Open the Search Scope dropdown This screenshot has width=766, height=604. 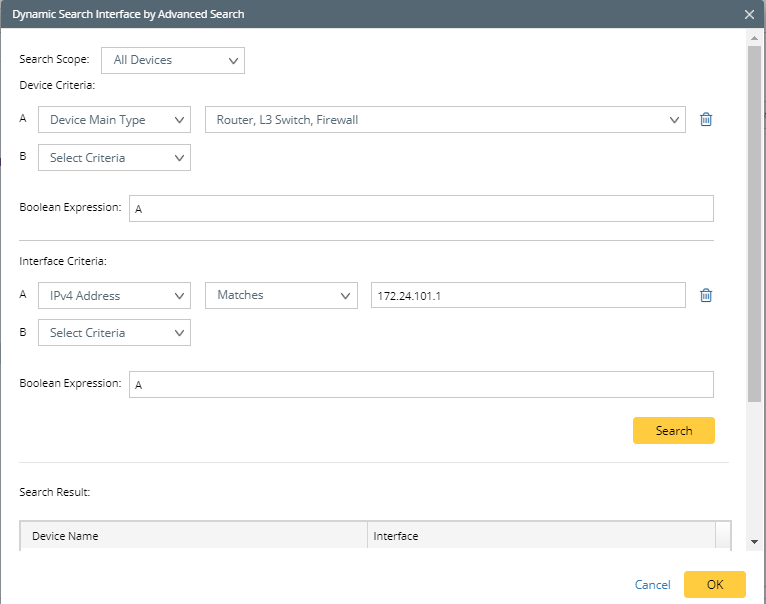click(173, 60)
